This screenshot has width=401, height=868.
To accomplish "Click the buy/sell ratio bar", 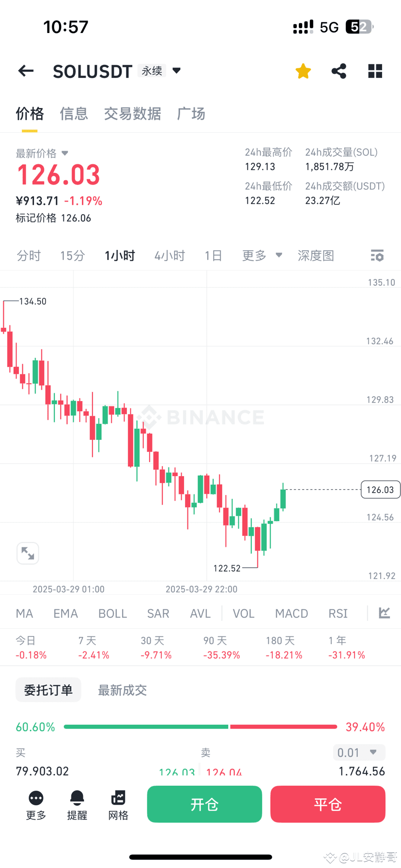I will coord(200,727).
